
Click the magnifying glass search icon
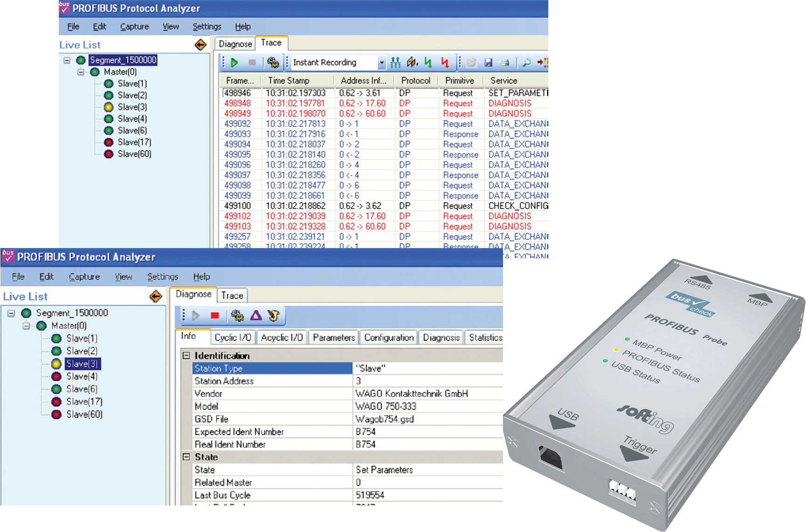527,62
